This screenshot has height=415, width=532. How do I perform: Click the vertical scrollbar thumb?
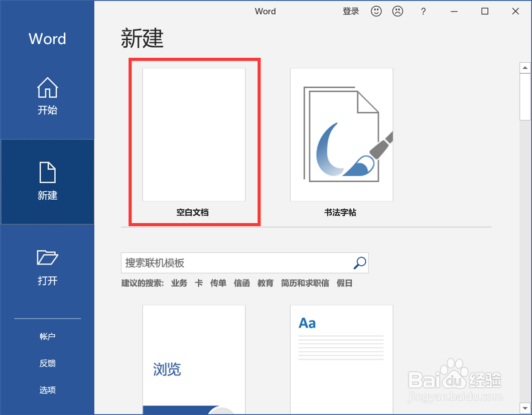click(525, 97)
